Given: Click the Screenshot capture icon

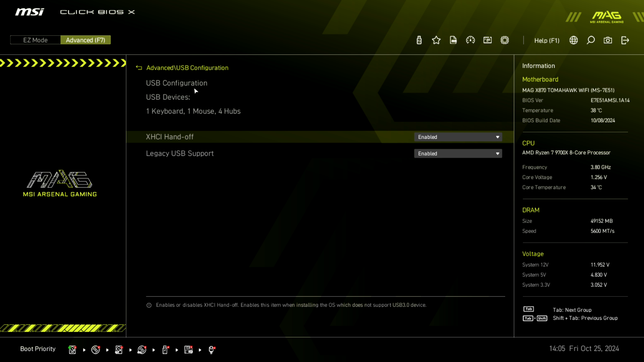Looking at the screenshot, I should [x=608, y=40].
